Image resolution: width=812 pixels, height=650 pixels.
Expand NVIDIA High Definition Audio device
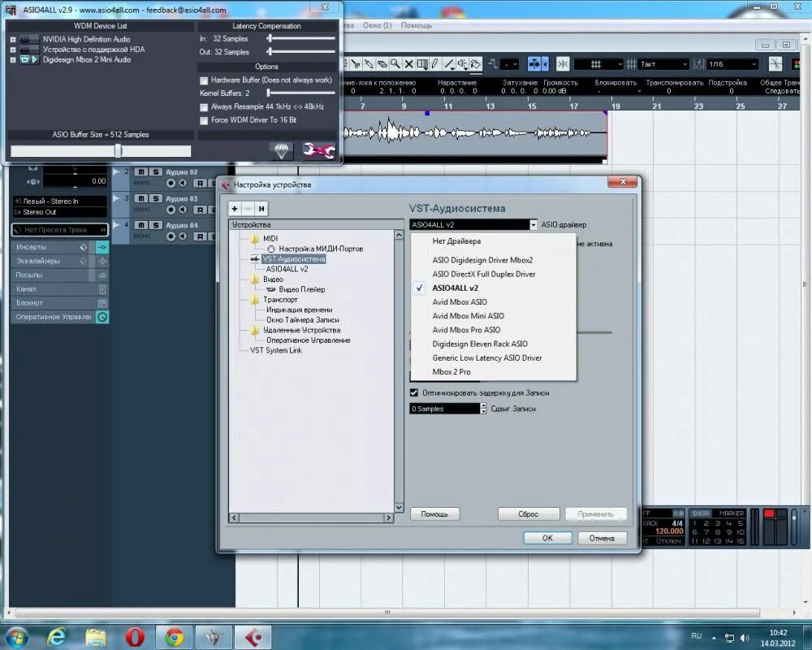pos(13,39)
